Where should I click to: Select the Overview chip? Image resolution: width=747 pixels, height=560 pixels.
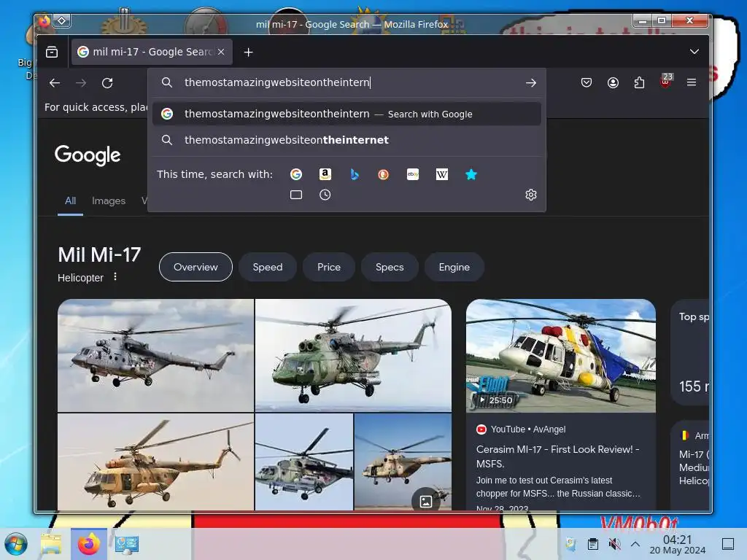(196, 267)
